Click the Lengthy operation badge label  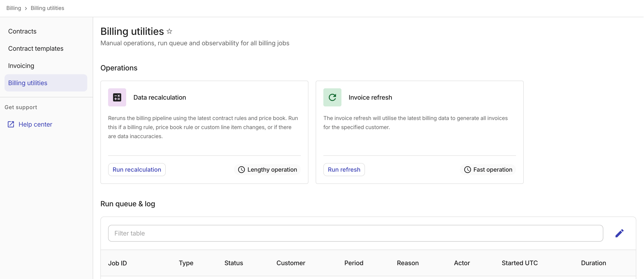272,170
